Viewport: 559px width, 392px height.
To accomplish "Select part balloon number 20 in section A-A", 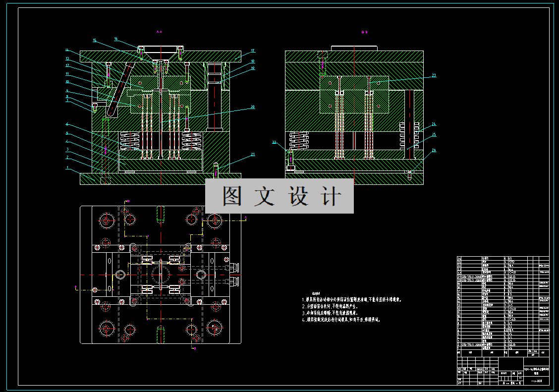I will click(252, 107).
